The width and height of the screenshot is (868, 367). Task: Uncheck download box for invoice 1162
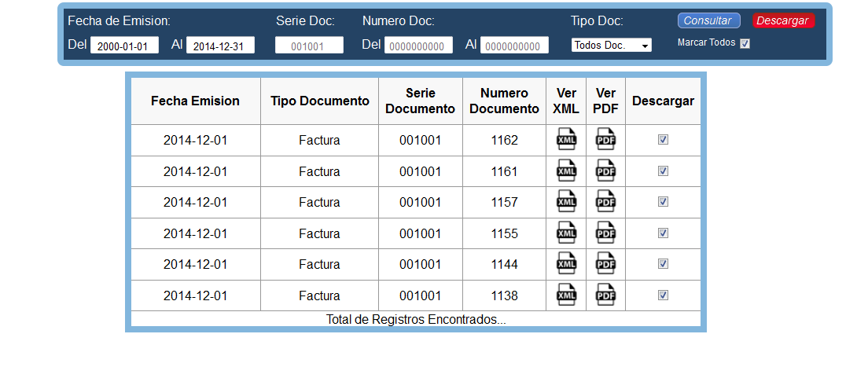(x=663, y=139)
